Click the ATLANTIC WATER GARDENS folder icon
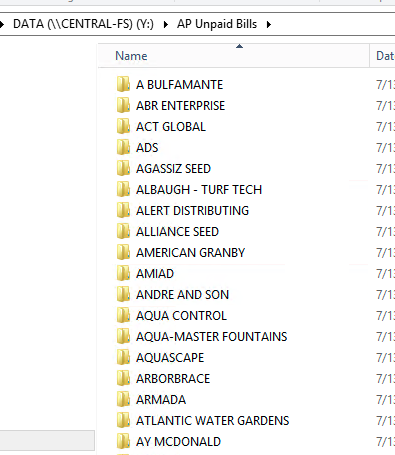 [123, 420]
